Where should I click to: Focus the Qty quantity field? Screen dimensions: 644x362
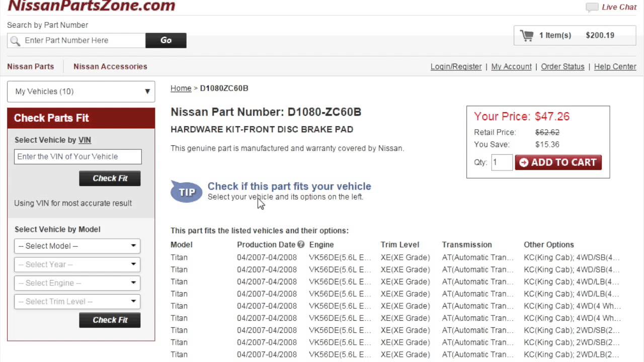[x=502, y=162]
